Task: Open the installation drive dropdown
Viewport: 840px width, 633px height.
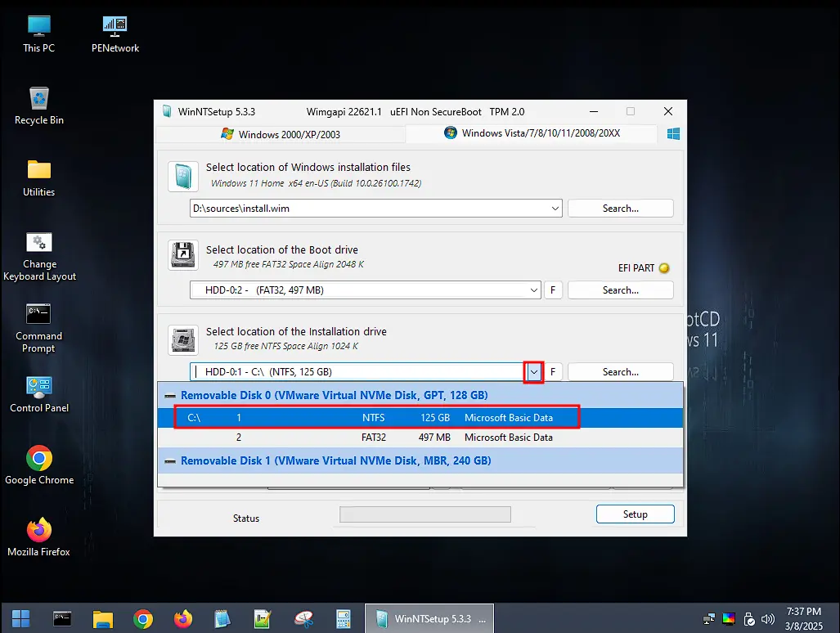Action: coord(533,371)
